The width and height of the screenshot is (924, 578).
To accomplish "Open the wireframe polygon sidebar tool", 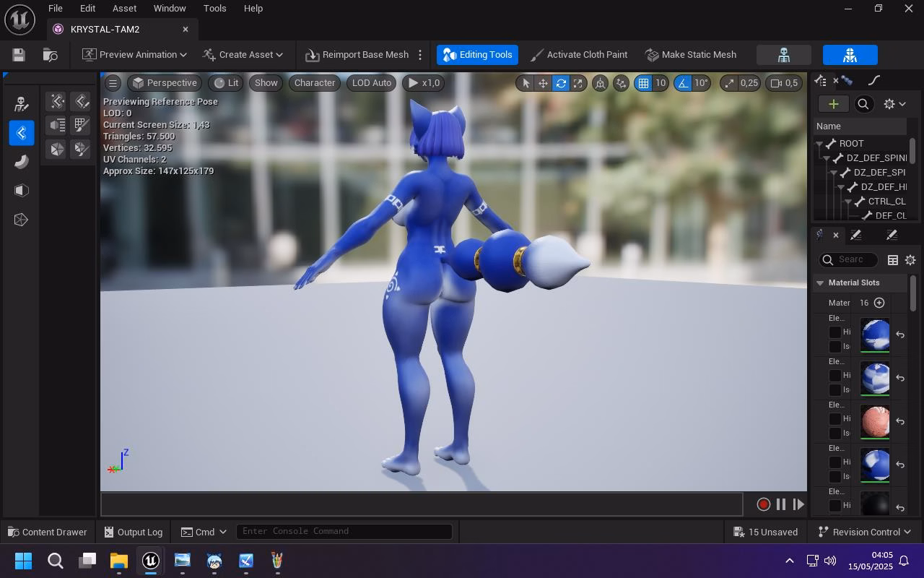I will click(x=21, y=220).
